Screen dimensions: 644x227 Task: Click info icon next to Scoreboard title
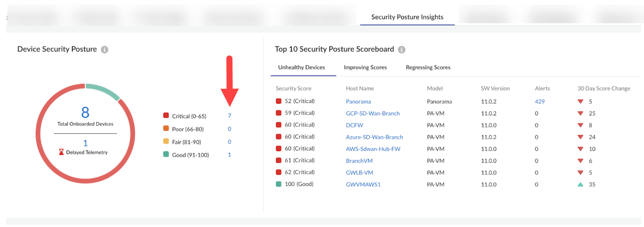(x=402, y=50)
